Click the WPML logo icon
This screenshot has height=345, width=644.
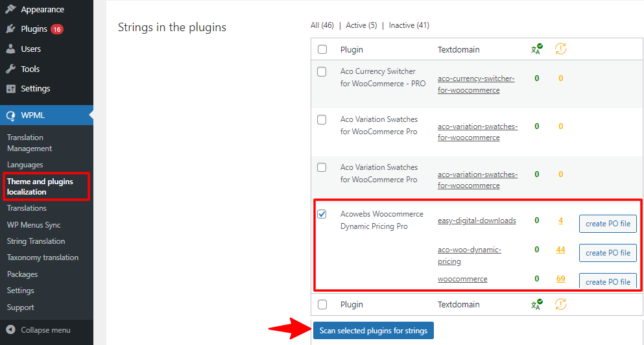point(10,115)
